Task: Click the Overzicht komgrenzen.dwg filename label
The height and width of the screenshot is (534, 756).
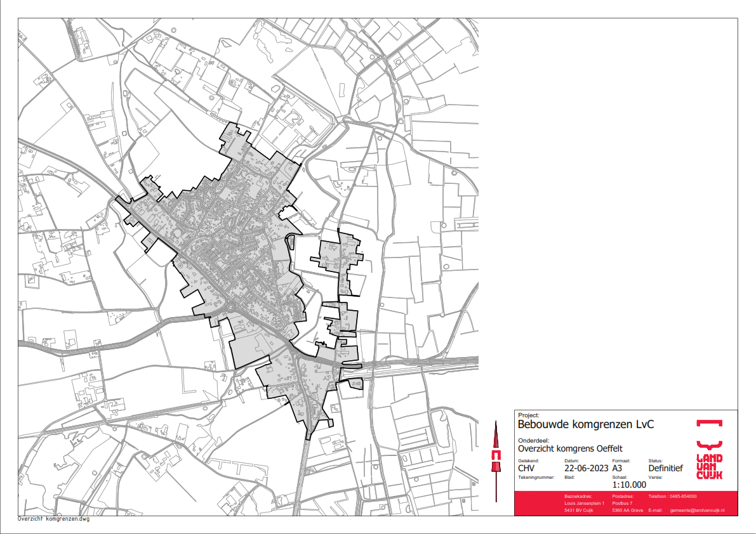Action: pyautogui.click(x=54, y=519)
